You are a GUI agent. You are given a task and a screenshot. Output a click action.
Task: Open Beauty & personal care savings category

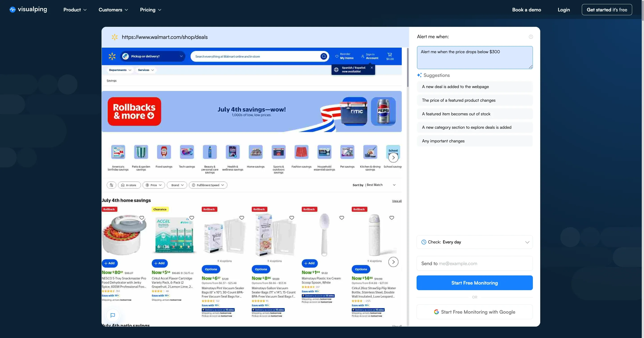tap(210, 159)
